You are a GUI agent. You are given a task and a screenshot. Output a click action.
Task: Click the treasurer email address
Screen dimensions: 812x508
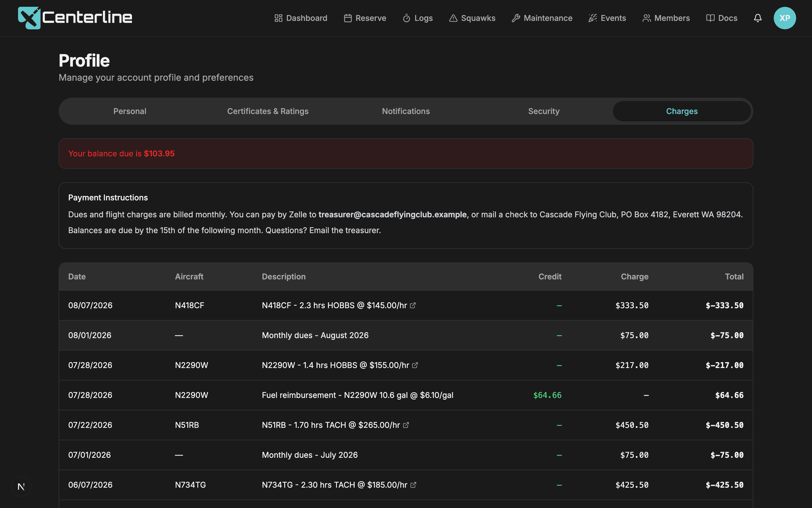pyautogui.click(x=392, y=214)
